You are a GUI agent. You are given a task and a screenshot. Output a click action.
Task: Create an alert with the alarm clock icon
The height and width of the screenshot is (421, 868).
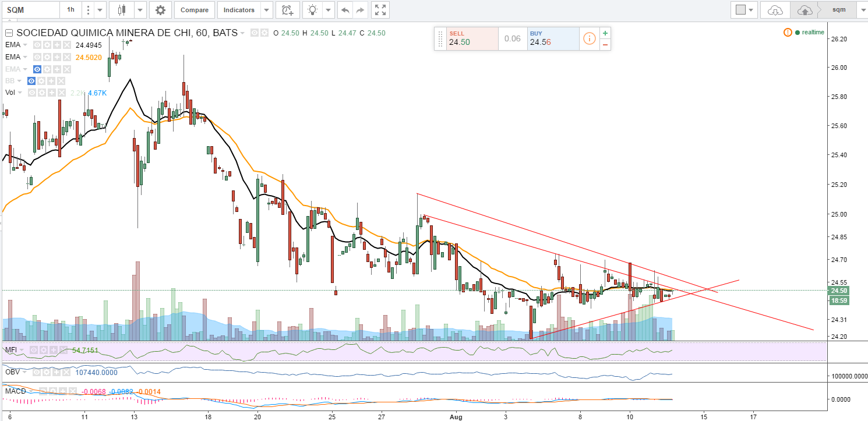287,10
